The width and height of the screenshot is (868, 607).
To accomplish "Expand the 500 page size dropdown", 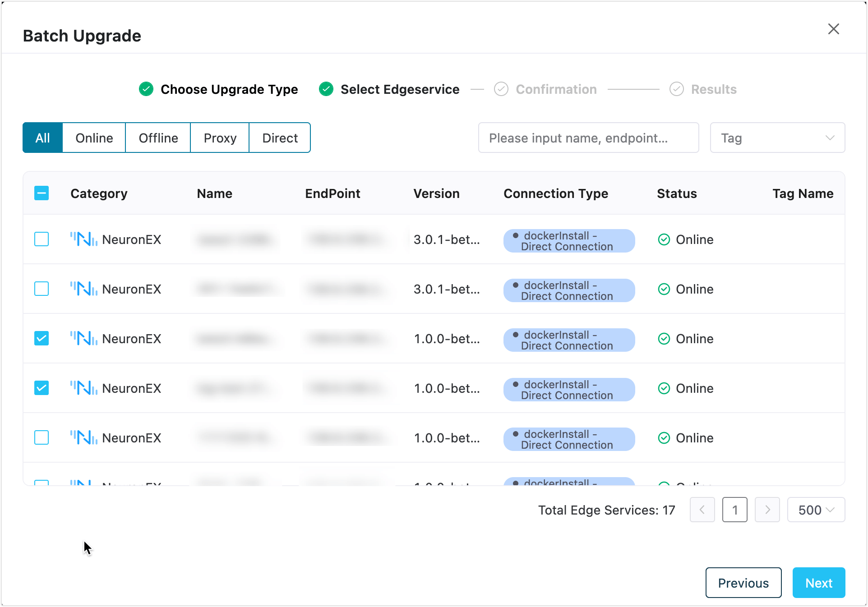I will 816,510.
